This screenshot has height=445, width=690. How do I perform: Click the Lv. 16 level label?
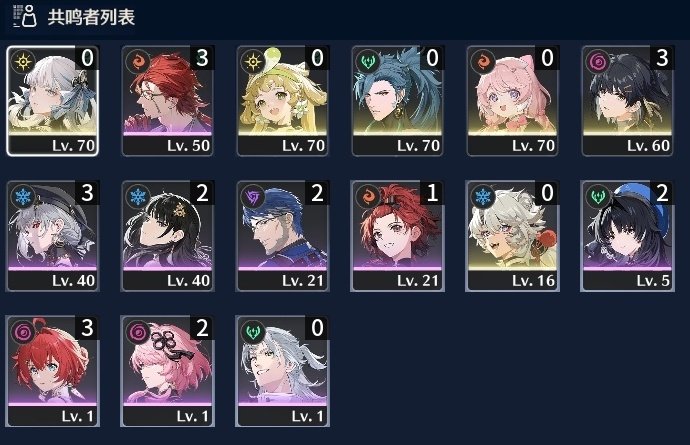point(533,280)
